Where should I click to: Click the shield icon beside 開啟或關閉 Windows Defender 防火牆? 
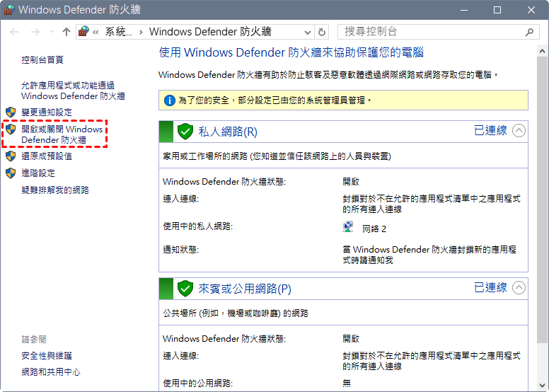pos(11,129)
